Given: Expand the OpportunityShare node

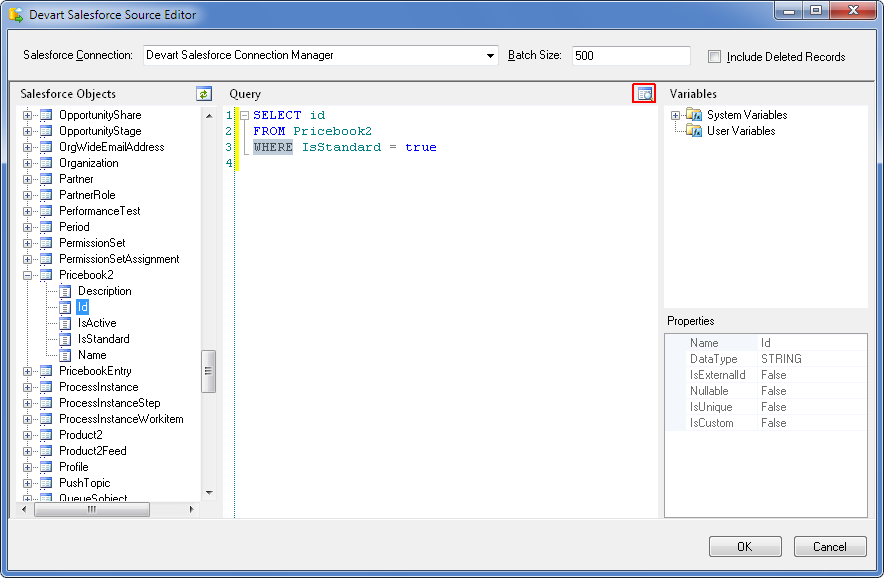Looking at the screenshot, I should pos(27,115).
